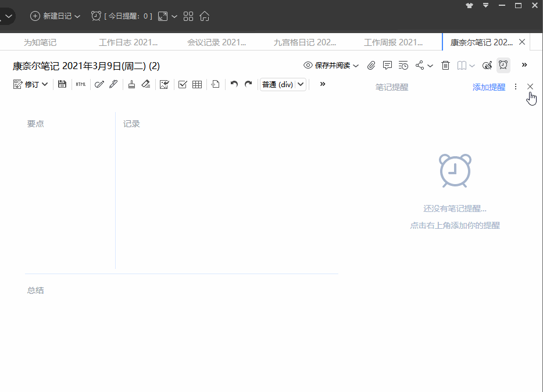Share the note with the share icon
Image resolution: width=543 pixels, height=392 pixels.
click(420, 65)
